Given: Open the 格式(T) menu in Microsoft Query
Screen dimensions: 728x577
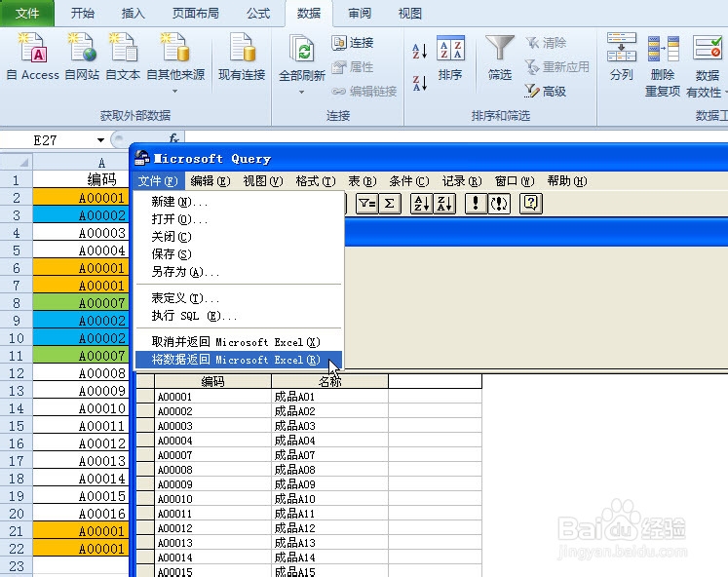Looking at the screenshot, I should (316, 180).
